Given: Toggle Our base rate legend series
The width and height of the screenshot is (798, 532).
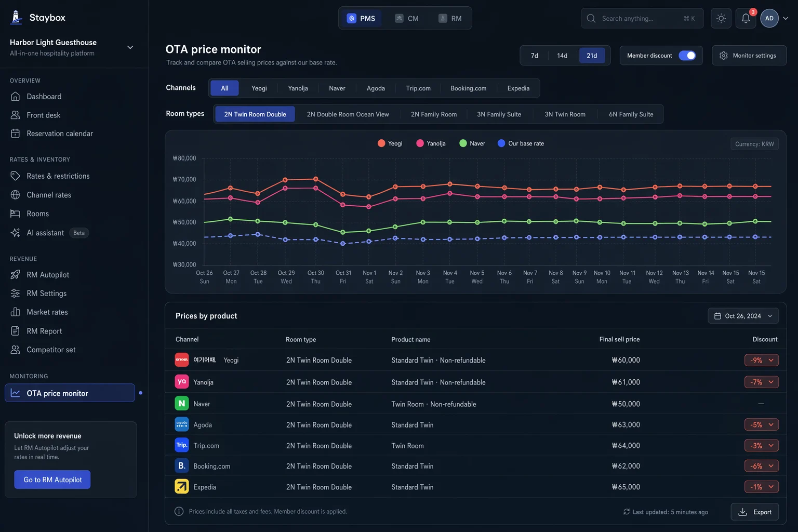Looking at the screenshot, I should pos(521,143).
